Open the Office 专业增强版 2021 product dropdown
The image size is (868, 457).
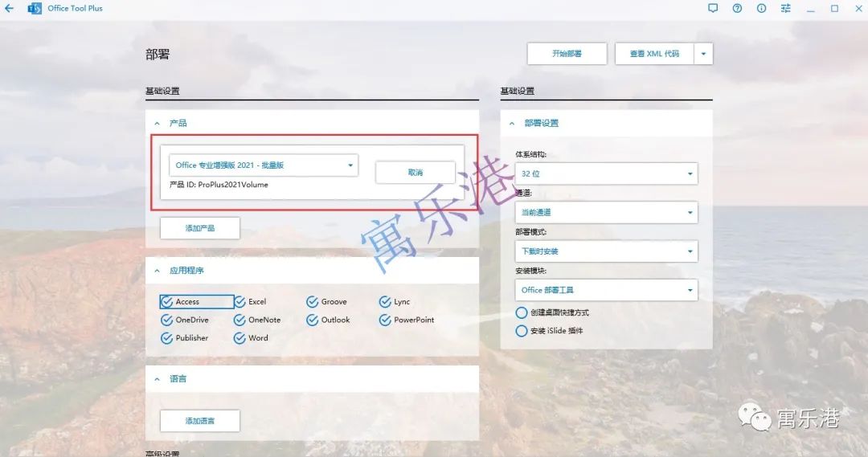tap(264, 165)
